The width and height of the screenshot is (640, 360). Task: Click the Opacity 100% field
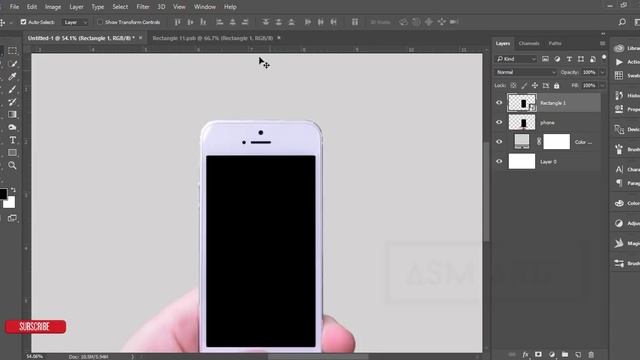[x=589, y=72]
